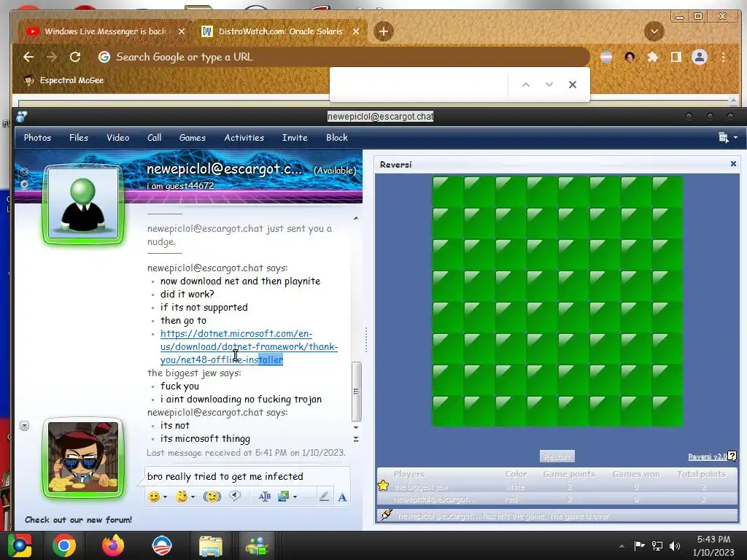Click the face avatar extension icon in Chrome
747x560 pixels.
pyautogui.click(x=630, y=57)
